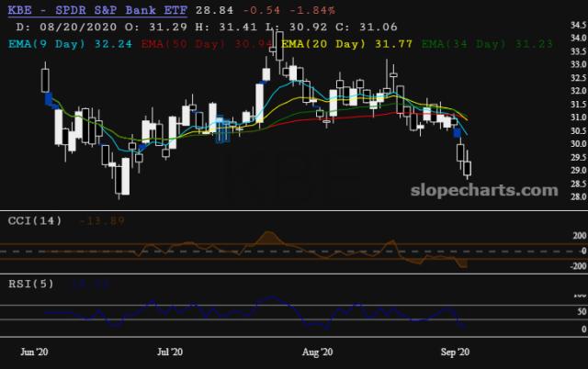Click the Jun '20 date axis label

click(x=35, y=351)
